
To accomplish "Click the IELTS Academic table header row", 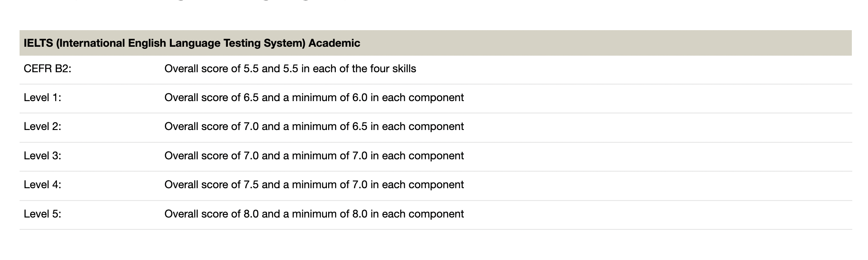I will pyautogui.click(x=435, y=43).
